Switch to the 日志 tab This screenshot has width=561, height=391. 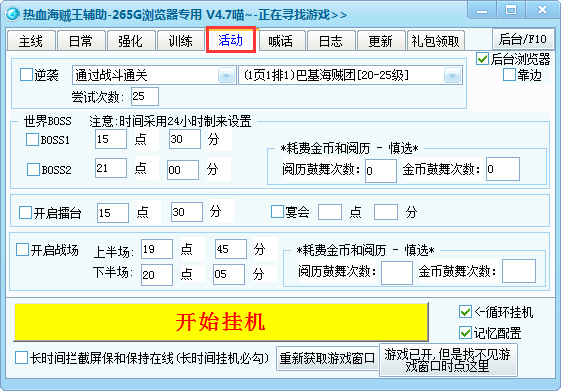click(331, 41)
